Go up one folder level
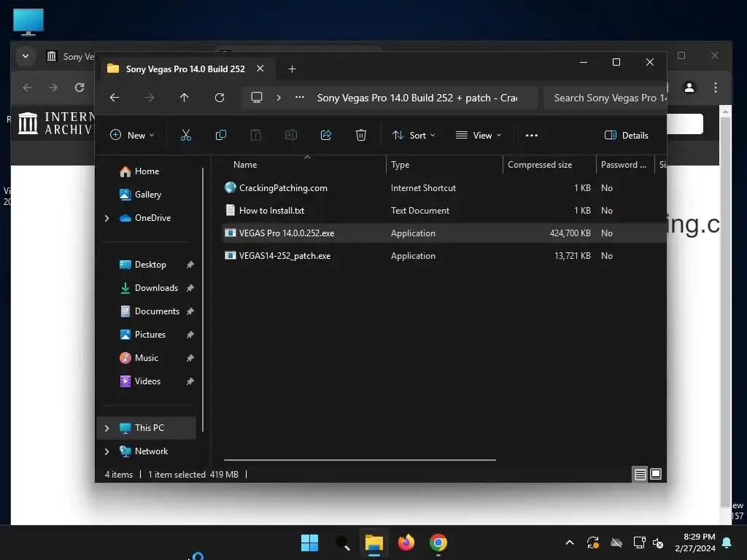This screenshot has height=560, width=747. pyautogui.click(x=184, y=98)
